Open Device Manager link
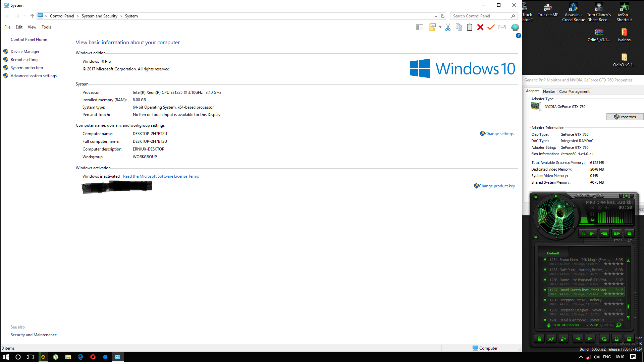 click(x=25, y=52)
